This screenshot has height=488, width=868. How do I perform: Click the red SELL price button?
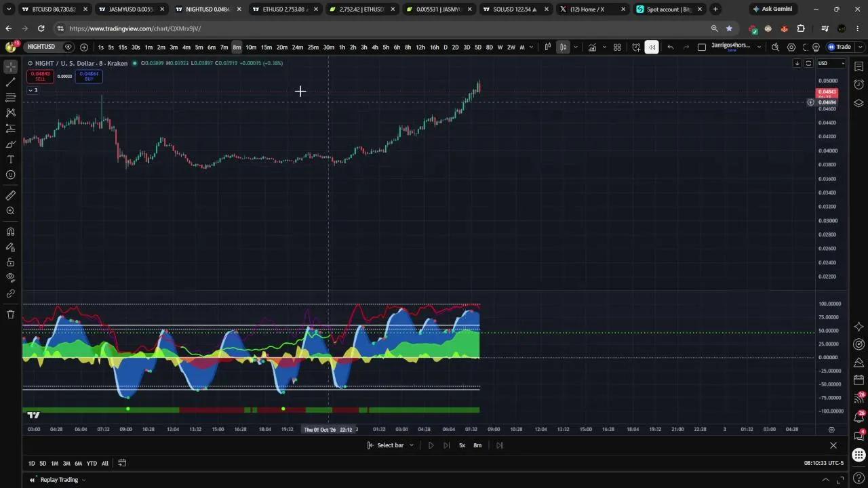coord(40,76)
